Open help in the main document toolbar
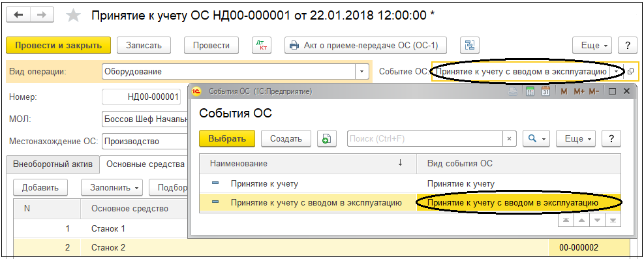The height and width of the screenshot is (259, 644). pyautogui.click(x=627, y=46)
